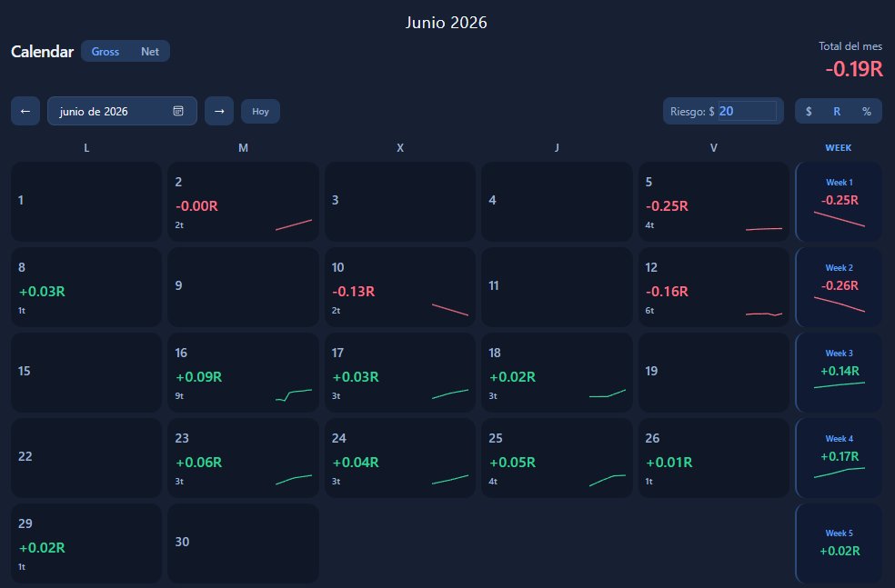The image size is (895, 588).
Task: Select day 29 showing +0.02R
Action: click(x=86, y=543)
